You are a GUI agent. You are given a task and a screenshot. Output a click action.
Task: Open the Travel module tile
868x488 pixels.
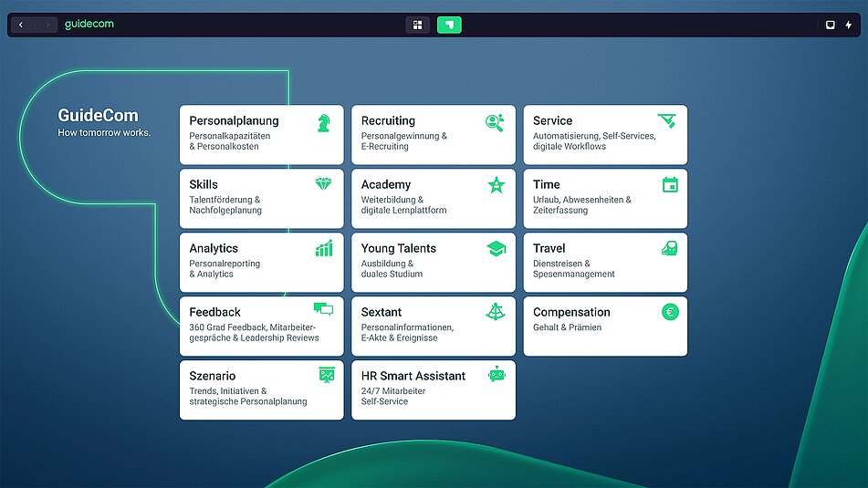click(x=605, y=263)
